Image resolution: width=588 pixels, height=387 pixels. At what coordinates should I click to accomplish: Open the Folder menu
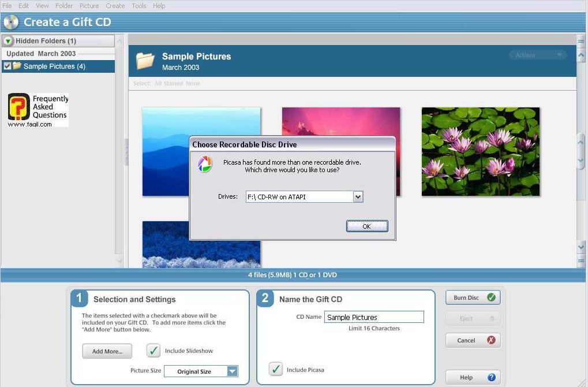[64, 6]
